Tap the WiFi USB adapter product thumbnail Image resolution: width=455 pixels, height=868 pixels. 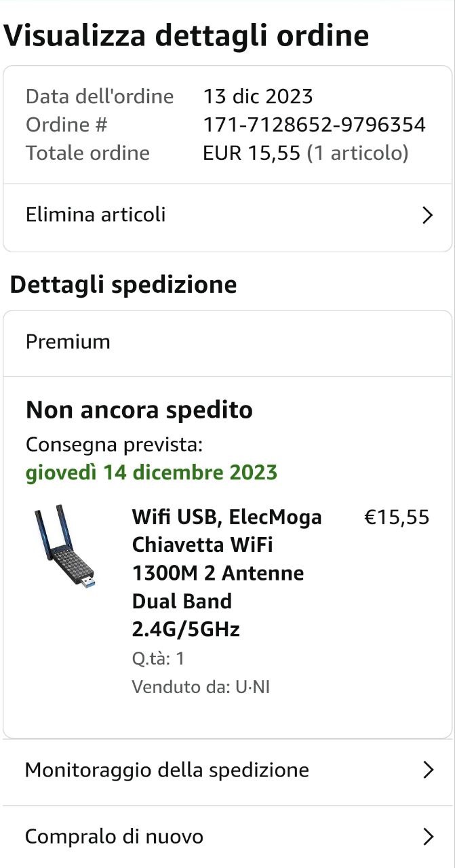pos(64,547)
